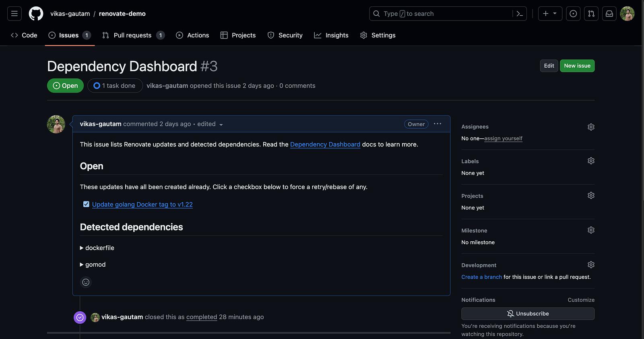Switch to the Insights tab
644x339 pixels.
pos(331,35)
